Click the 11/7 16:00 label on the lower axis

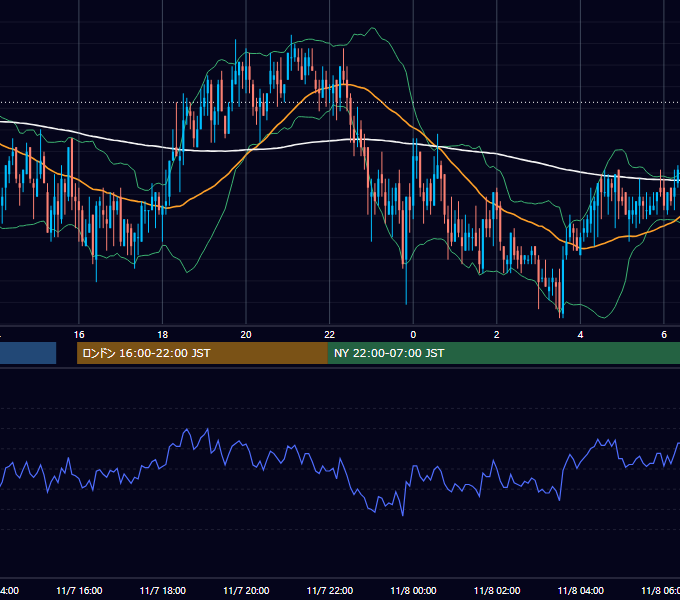tap(79, 590)
